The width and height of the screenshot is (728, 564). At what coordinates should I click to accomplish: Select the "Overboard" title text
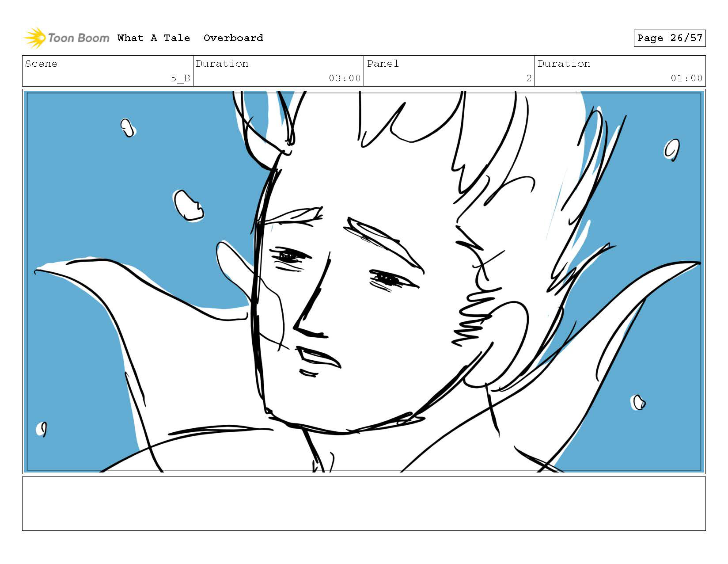[233, 38]
